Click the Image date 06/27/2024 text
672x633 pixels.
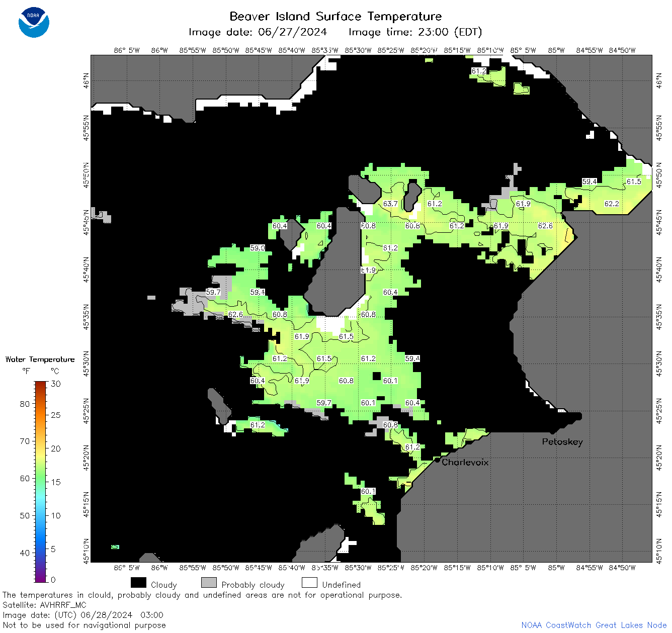[x=258, y=32]
